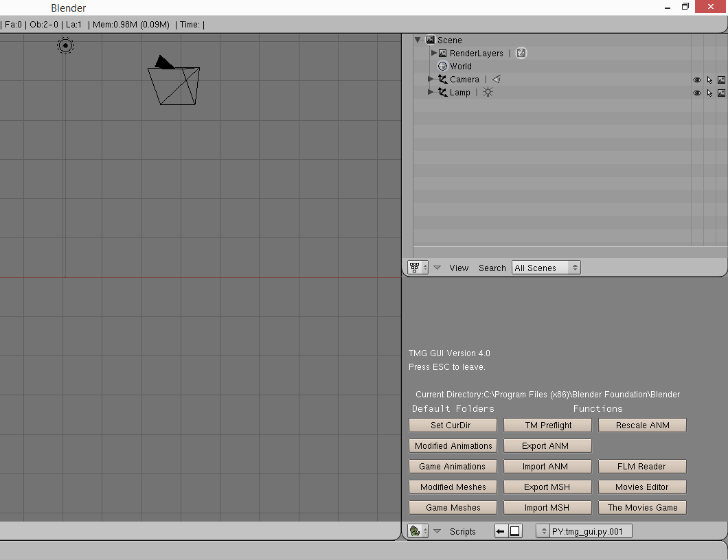Hide the Lamp with its eye icon
The height and width of the screenshot is (560, 728).
[x=697, y=93]
